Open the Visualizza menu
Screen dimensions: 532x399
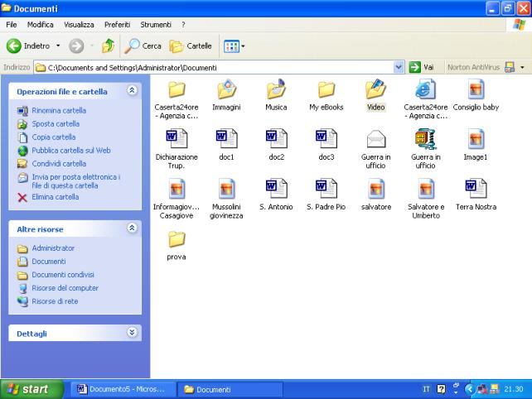coord(79,25)
